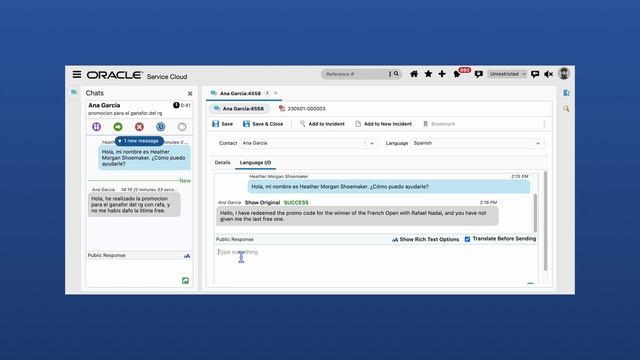640x360 pixels.
Task: Click the Spanish greeting bubble in Chats panel
Action: tap(144, 158)
